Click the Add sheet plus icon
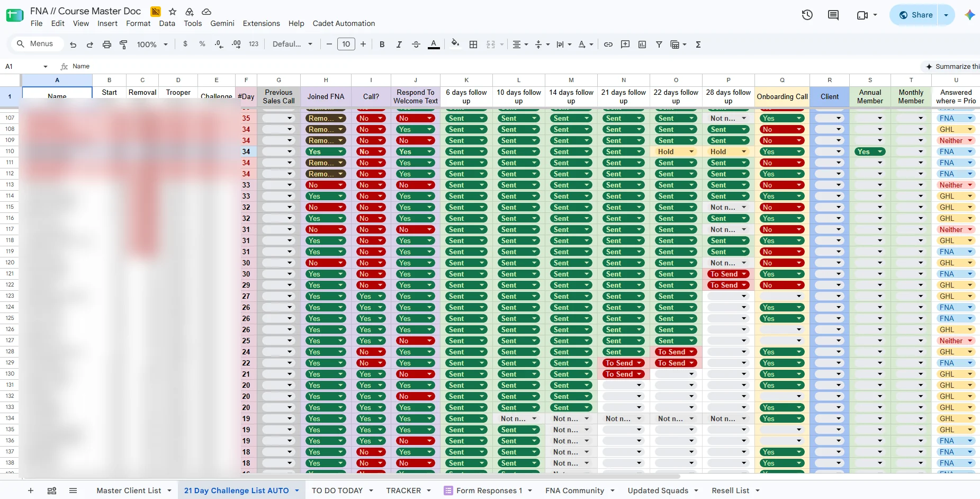 point(31,491)
